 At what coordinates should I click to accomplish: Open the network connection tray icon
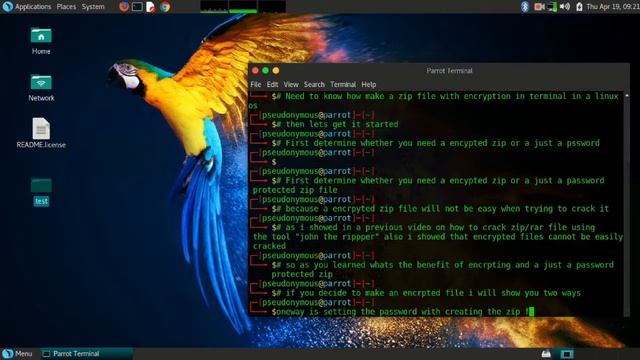click(552, 7)
